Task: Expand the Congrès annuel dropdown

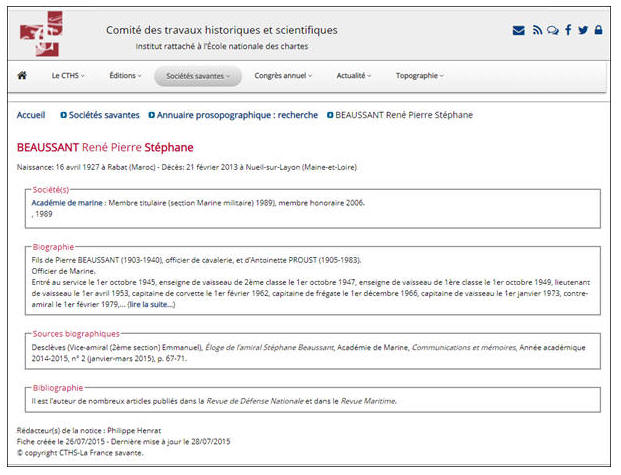Action: pyautogui.click(x=283, y=76)
